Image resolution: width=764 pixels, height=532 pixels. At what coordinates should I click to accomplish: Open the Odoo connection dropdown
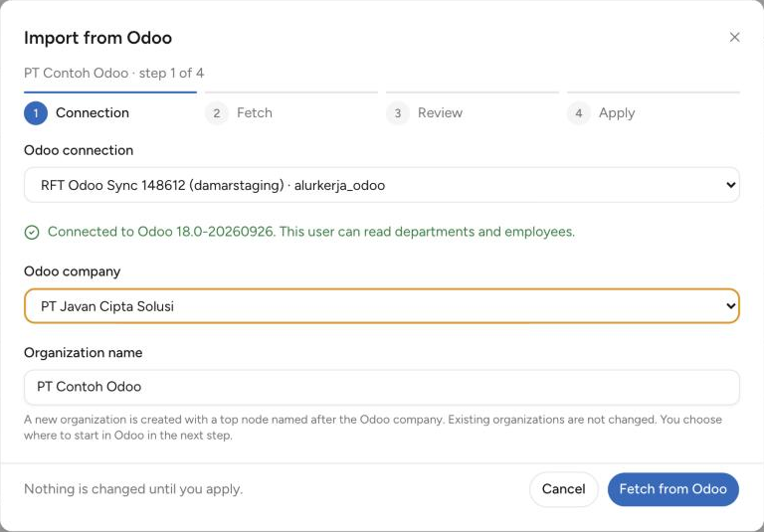382,185
